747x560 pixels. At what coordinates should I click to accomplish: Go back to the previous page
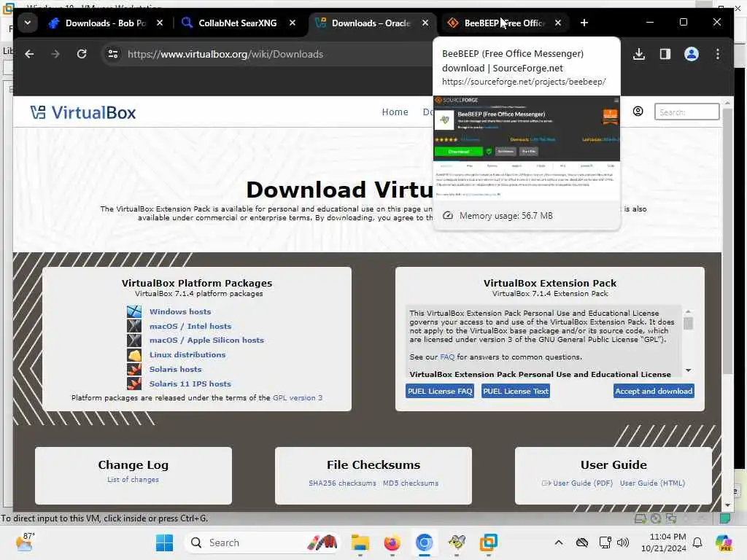point(29,54)
